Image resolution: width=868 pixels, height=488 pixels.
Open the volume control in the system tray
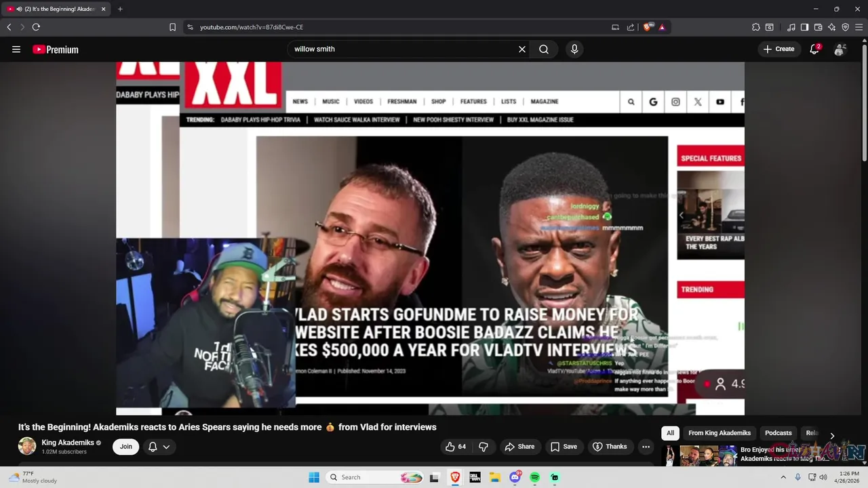tap(823, 477)
